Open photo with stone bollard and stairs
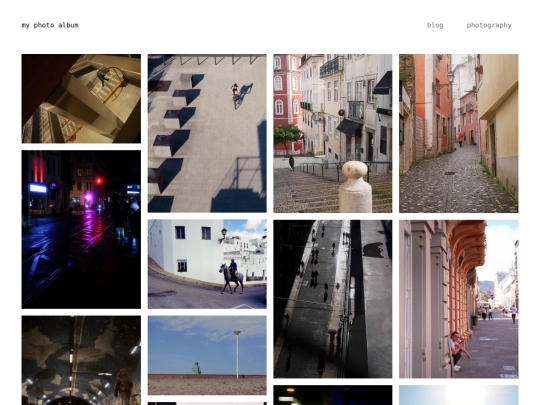Image resolution: width=540 pixels, height=405 pixels. [x=333, y=133]
